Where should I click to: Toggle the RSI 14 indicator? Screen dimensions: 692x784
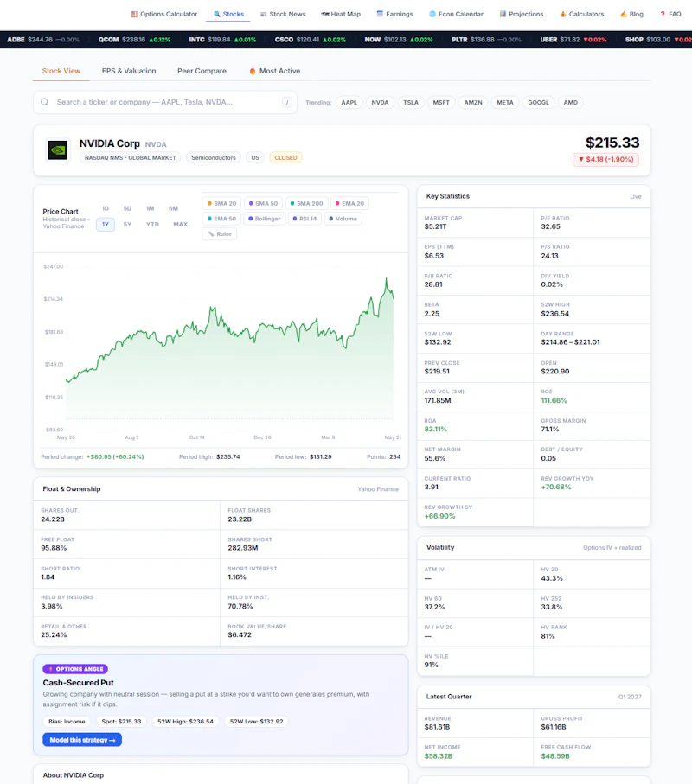pyautogui.click(x=304, y=219)
